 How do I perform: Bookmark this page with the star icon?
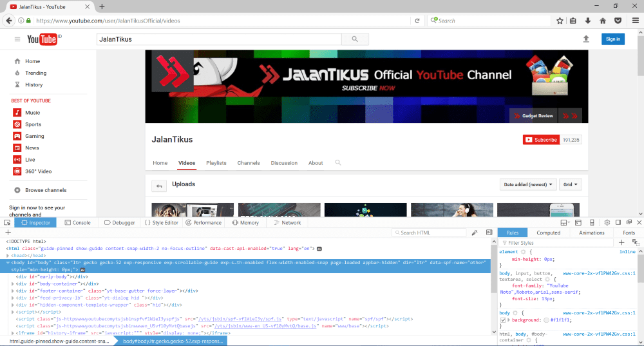click(x=560, y=21)
